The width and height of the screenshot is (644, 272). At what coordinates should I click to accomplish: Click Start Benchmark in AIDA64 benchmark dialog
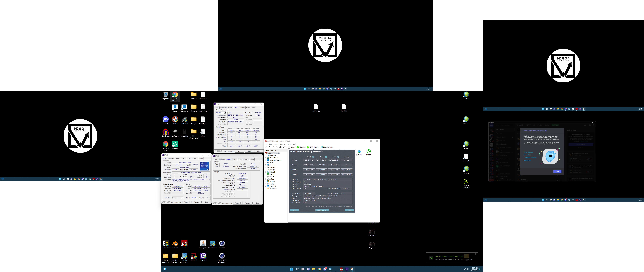[x=322, y=210]
